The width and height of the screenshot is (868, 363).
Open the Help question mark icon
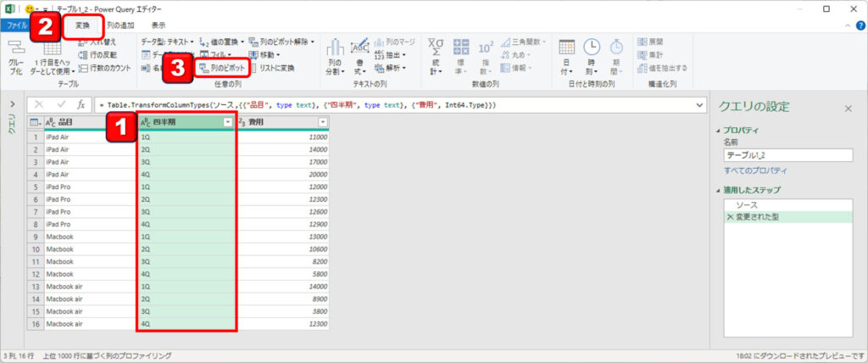pos(860,25)
